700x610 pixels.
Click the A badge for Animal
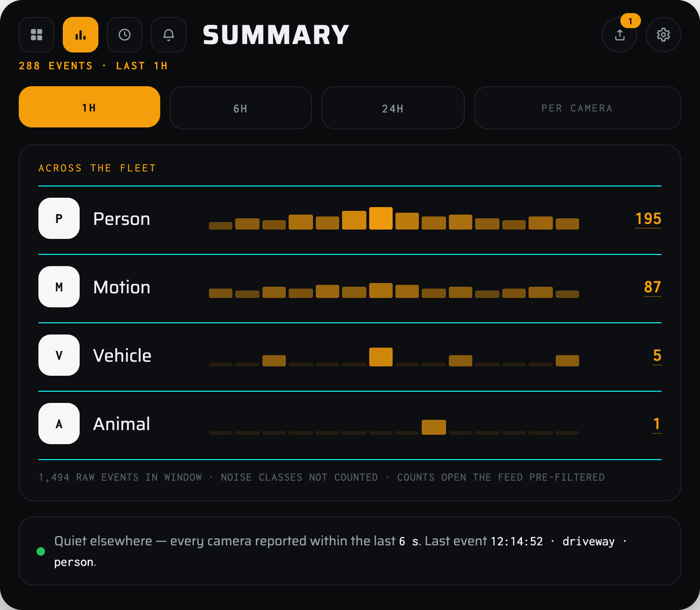(59, 424)
